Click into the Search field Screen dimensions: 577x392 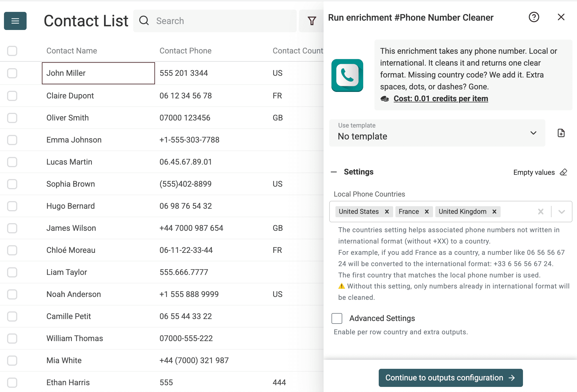221,21
